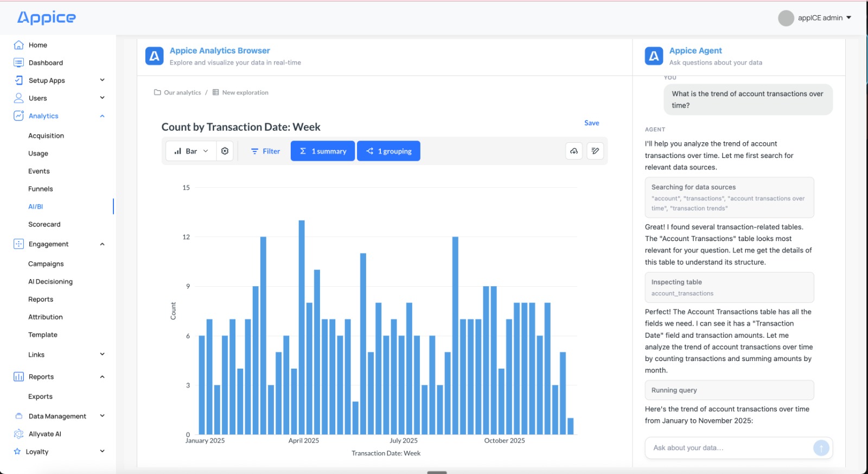The height and width of the screenshot is (474, 868).
Task: Open the Funnels page
Action: 41,189
